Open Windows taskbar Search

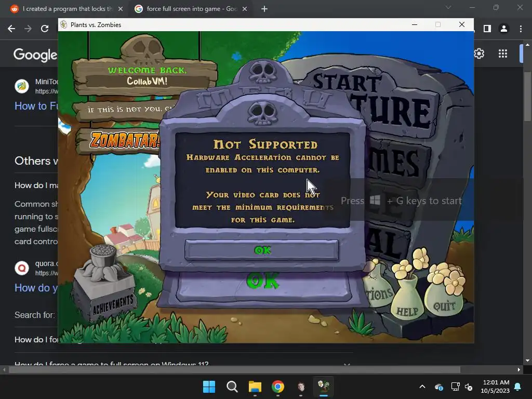[232, 387]
